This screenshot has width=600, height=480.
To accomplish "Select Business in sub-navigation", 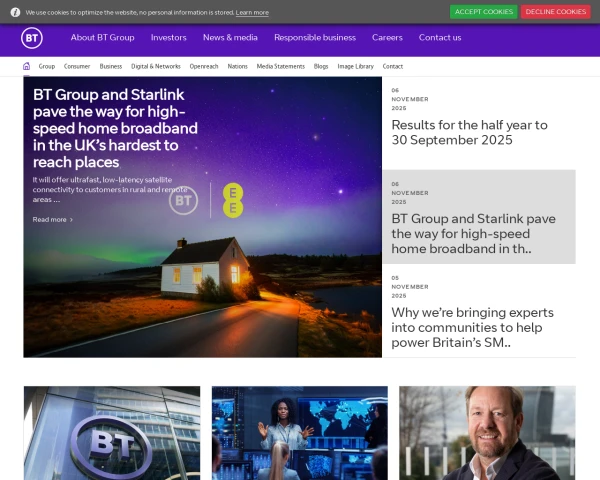I will coord(111,66).
